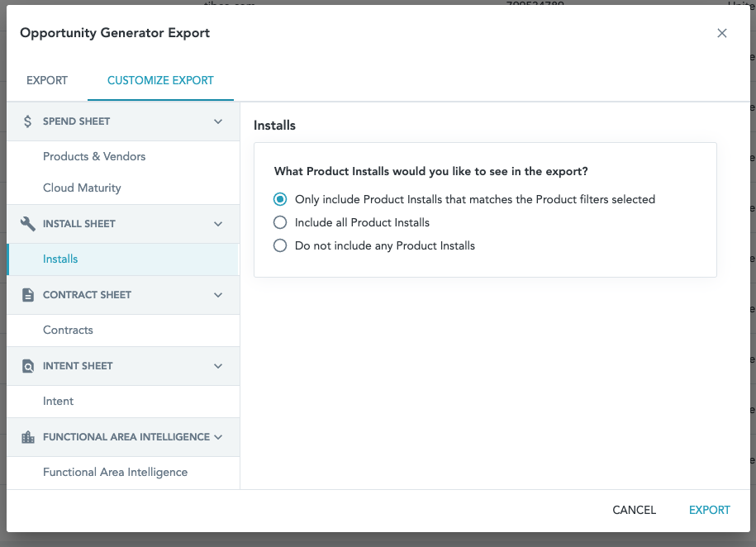Click the Functional Area Intelligence building icon
Viewport: 756px width, 547px height.
pyautogui.click(x=28, y=437)
